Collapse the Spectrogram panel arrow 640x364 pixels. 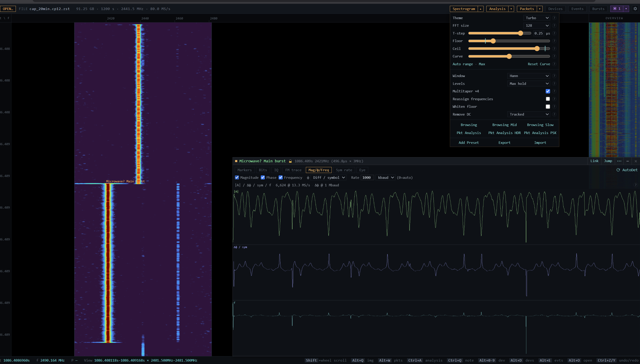pyautogui.click(x=481, y=9)
